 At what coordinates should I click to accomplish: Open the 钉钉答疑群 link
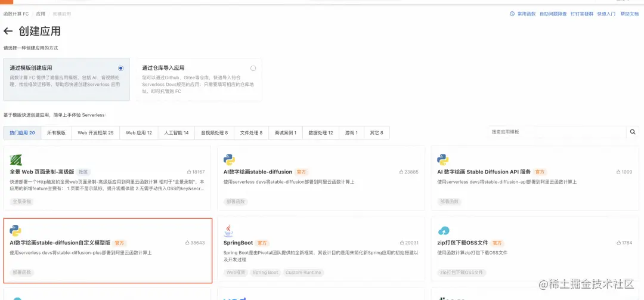[x=582, y=14]
